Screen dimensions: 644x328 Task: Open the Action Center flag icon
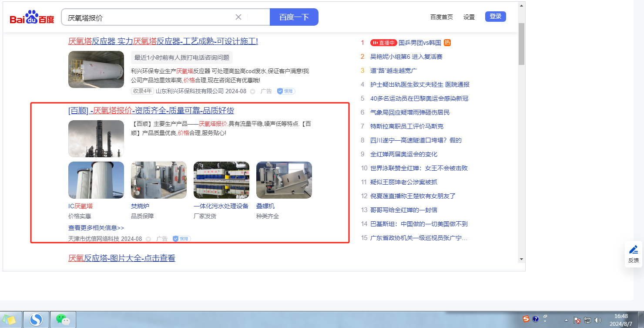coord(577,320)
